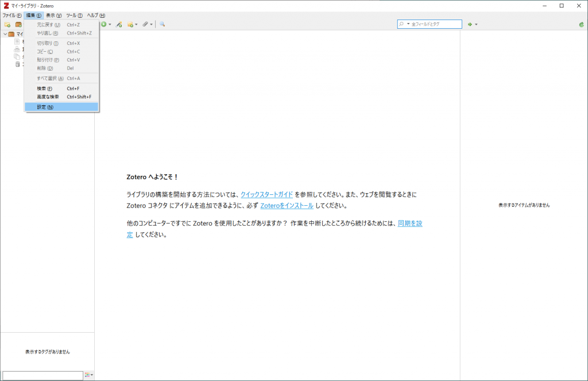
Task: Open the search mode dropdown arrow in search box
Action: pyautogui.click(x=408, y=24)
